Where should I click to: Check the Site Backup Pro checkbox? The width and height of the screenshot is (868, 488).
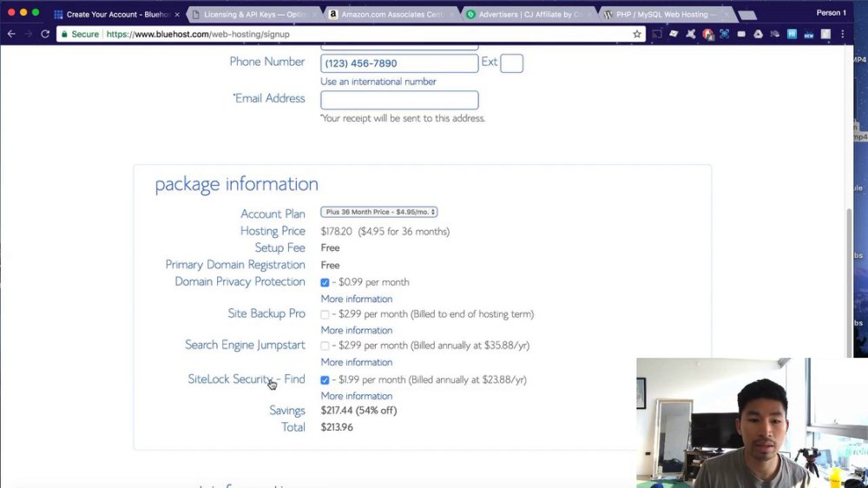325,314
